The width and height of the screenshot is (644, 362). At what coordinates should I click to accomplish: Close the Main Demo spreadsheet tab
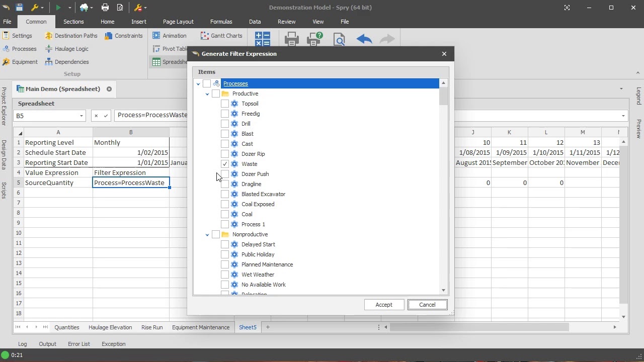point(109,89)
